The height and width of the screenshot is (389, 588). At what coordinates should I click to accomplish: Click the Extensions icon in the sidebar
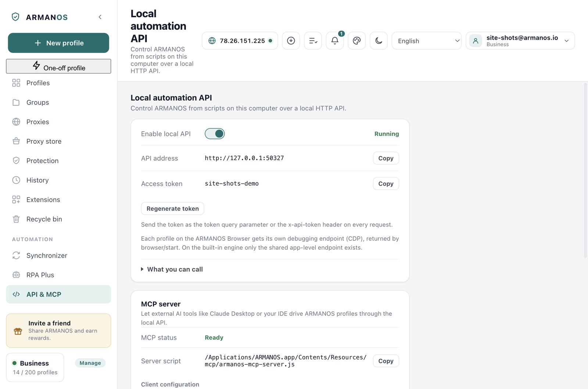click(16, 200)
